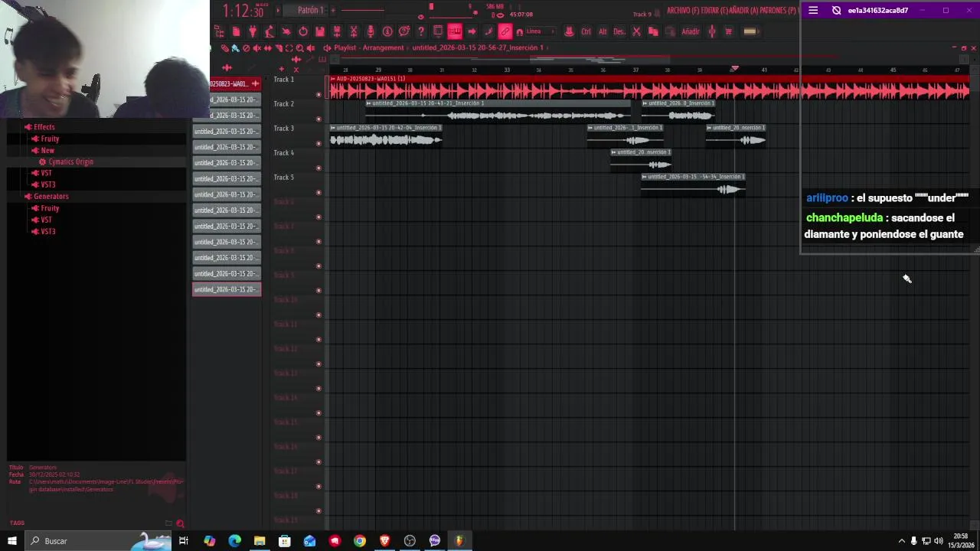Select the Cymatics Origin plugin entry
Screen dimensions: 980x551
(x=70, y=162)
